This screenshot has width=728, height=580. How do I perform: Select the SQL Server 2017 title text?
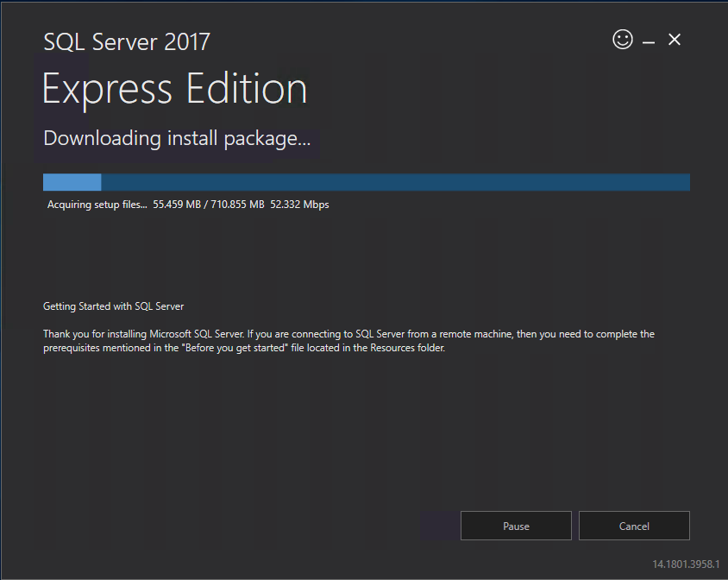(127, 41)
